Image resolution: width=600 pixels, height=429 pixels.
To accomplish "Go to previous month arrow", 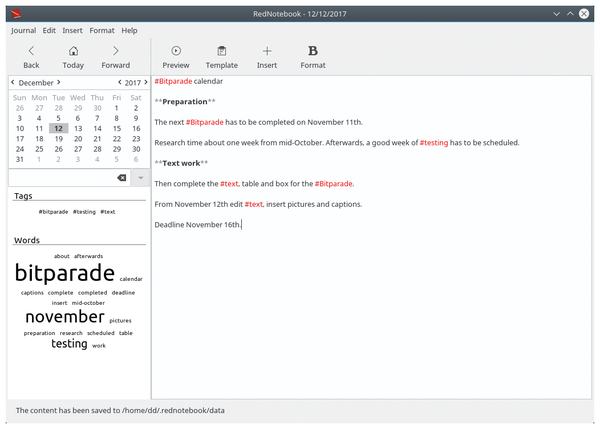I will [13, 82].
